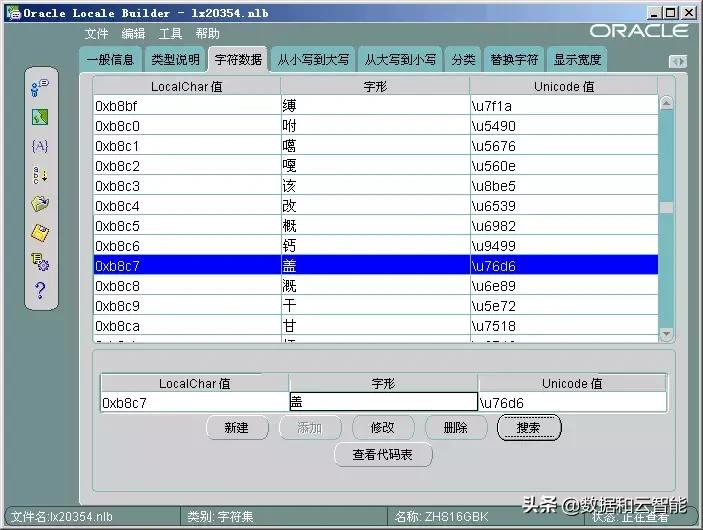Open the 文件 menu
703x530 pixels.
96,34
